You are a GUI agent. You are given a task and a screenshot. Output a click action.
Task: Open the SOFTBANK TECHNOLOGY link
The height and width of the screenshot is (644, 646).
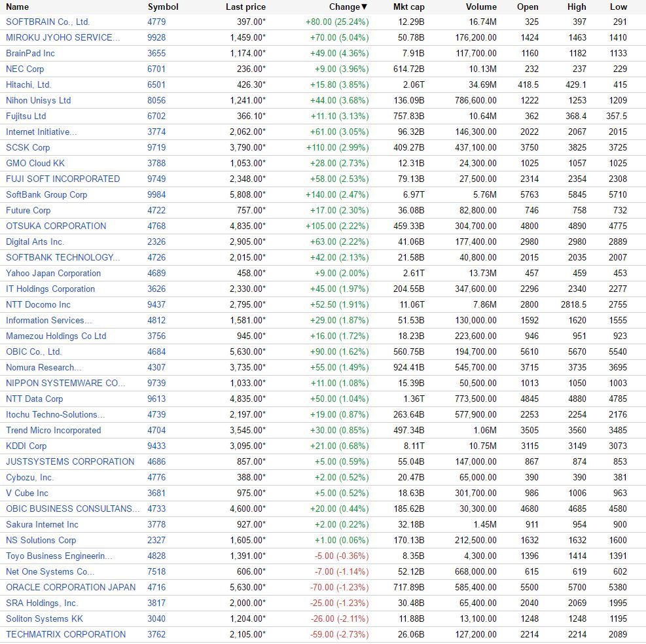[63, 257]
